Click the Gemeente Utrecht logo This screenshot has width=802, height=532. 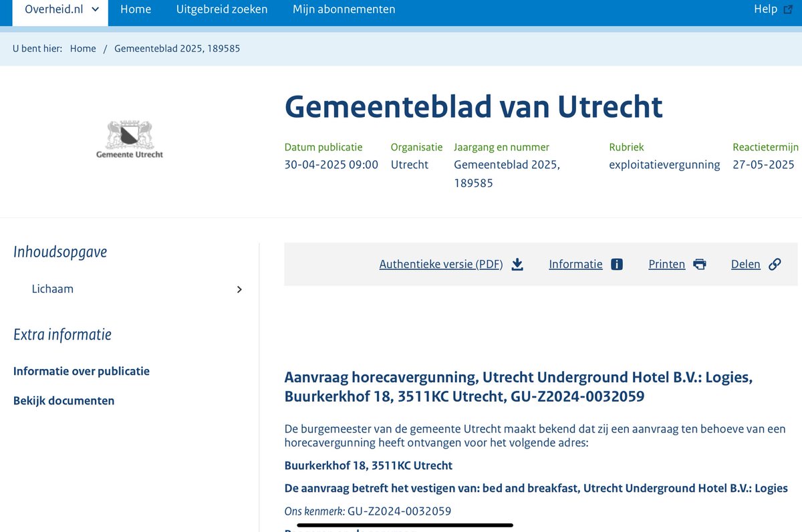click(x=130, y=140)
